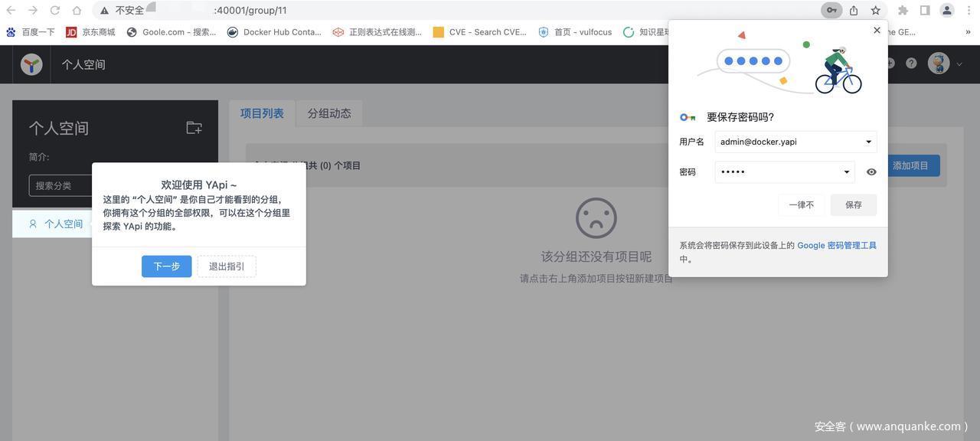Switch to 分组动态 tab
Viewport: 980px width, 441px height.
(x=329, y=113)
